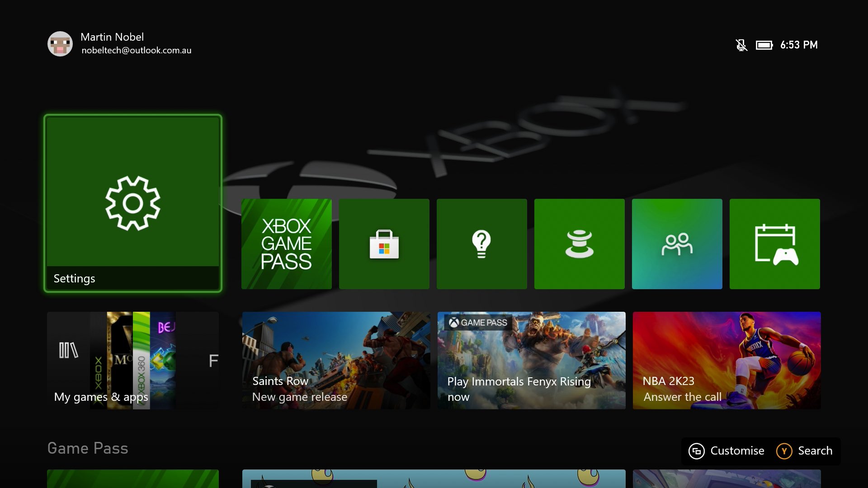The image size is (868, 488).
Task: Open the Settings gear tile
Action: click(132, 203)
